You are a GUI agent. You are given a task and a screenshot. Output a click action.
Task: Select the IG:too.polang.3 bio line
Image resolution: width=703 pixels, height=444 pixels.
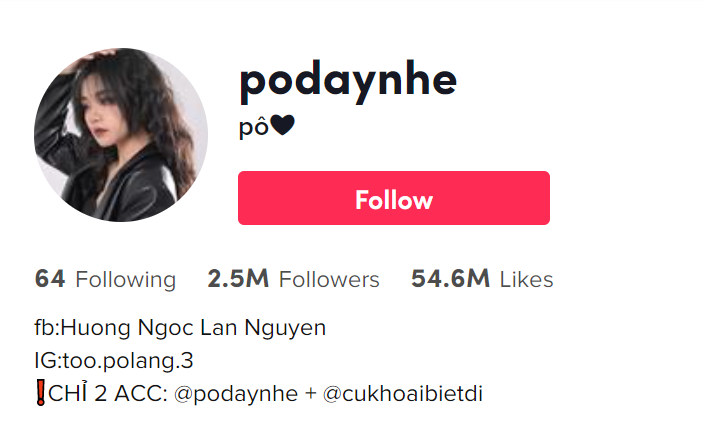114,361
